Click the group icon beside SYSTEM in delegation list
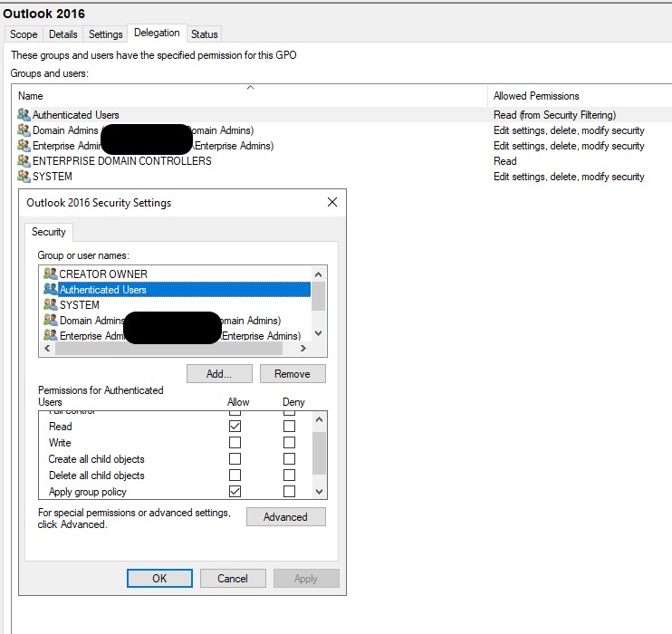Screen dimensions: 672x634 pos(24,177)
